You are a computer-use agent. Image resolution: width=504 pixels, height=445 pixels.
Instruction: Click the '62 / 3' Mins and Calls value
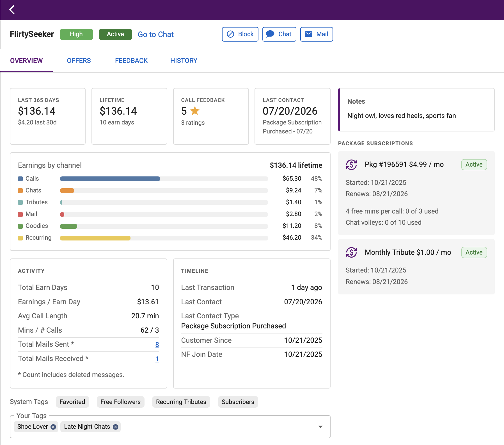pyautogui.click(x=150, y=330)
